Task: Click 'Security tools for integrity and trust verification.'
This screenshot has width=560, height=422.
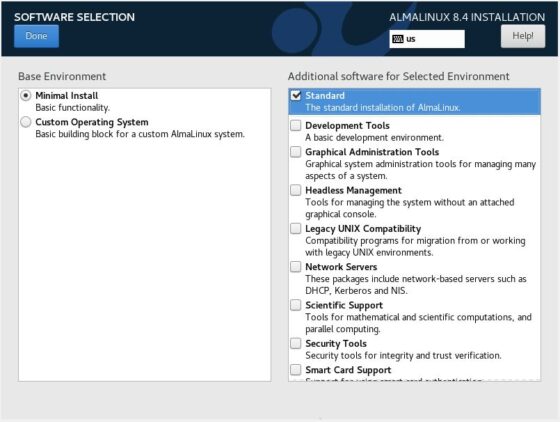Action: 404,356
